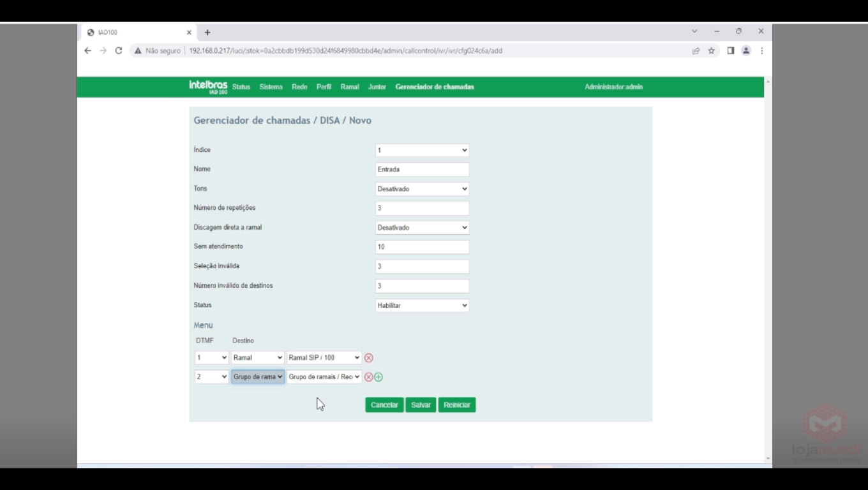This screenshot has width=868, height=490.
Task: Go back in browser history
Action: [88, 50]
